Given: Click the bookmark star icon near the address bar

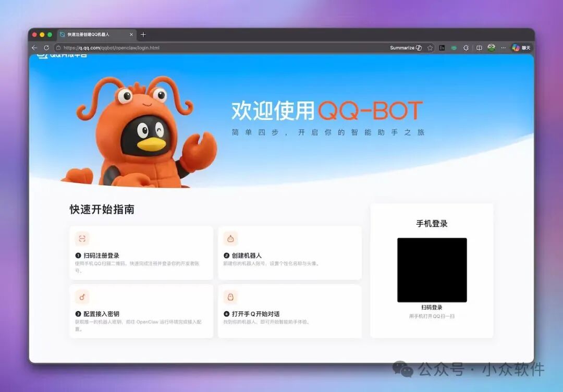Looking at the screenshot, I should (431, 47).
